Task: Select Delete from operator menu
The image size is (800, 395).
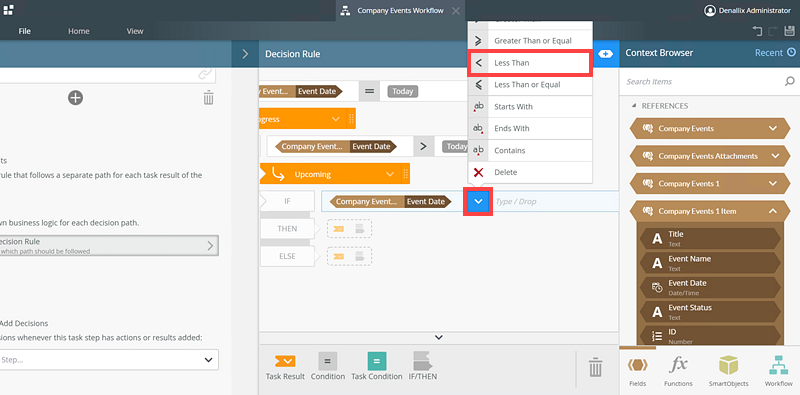Action: click(530, 172)
